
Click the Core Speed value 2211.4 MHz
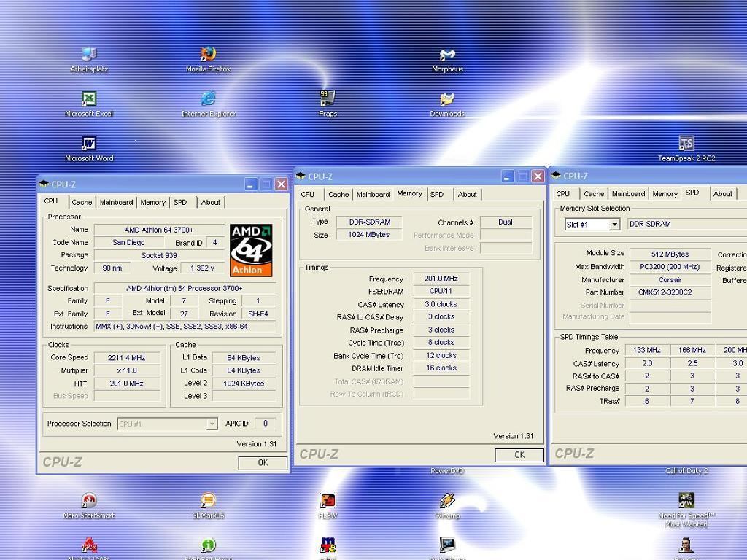(127, 357)
